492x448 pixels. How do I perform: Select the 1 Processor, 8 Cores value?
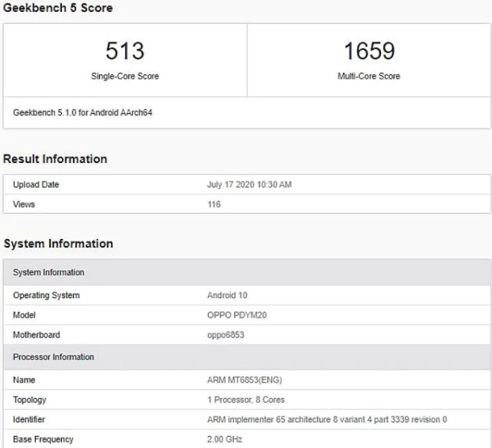246,400
